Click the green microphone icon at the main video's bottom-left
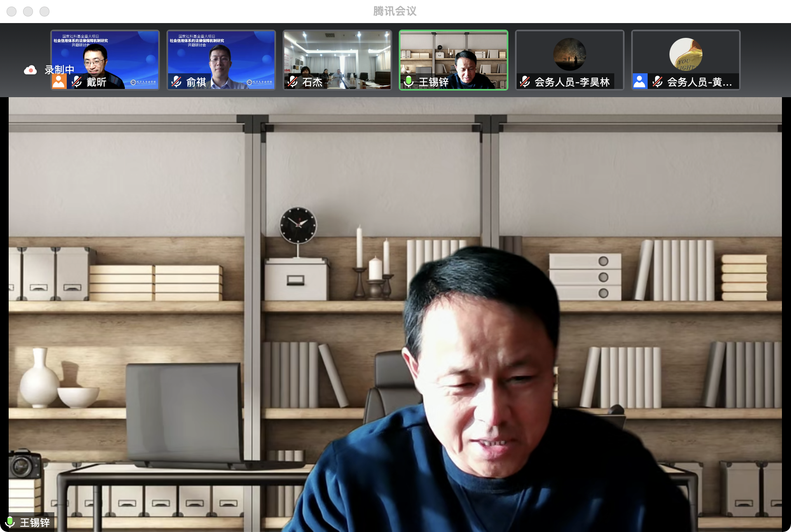791x532 pixels. click(x=10, y=522)
